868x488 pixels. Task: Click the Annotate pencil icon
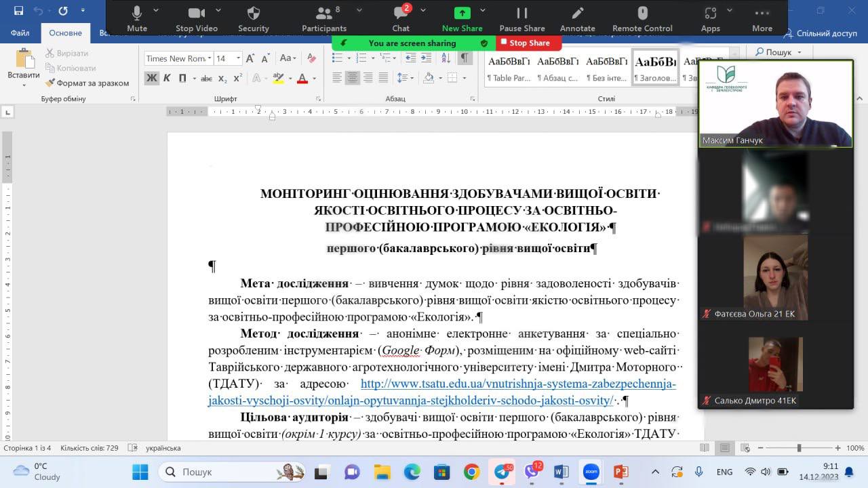coord(577,14)
